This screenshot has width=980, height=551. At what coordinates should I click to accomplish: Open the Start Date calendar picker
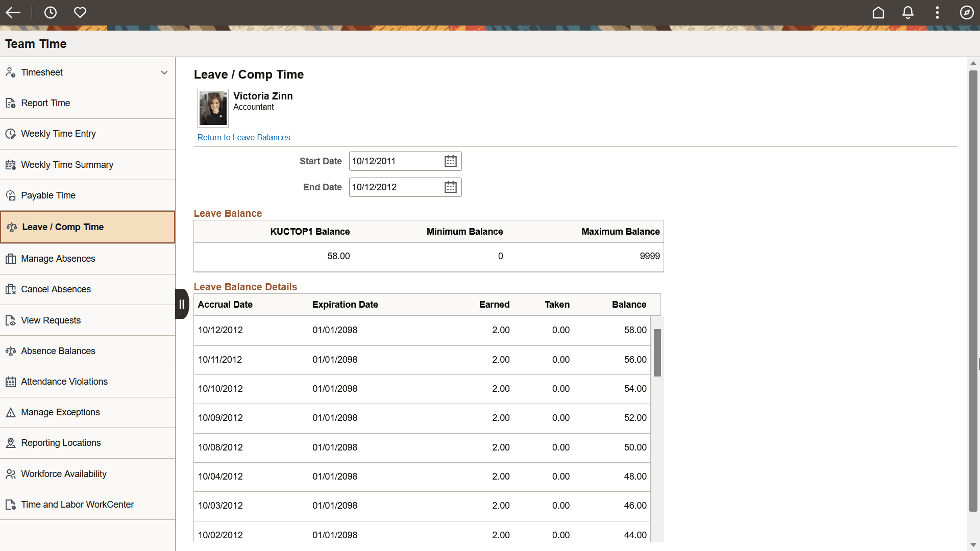450,161
